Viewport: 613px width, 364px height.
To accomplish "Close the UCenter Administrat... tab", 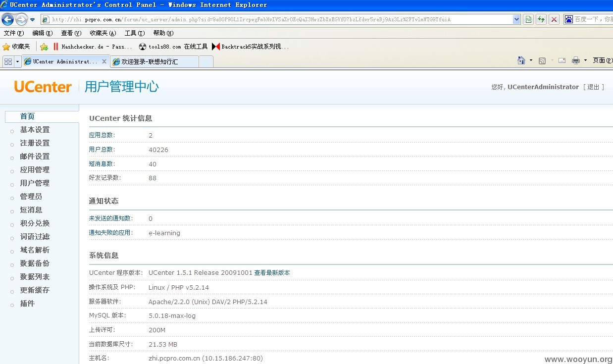I will [x=104, y=61].
